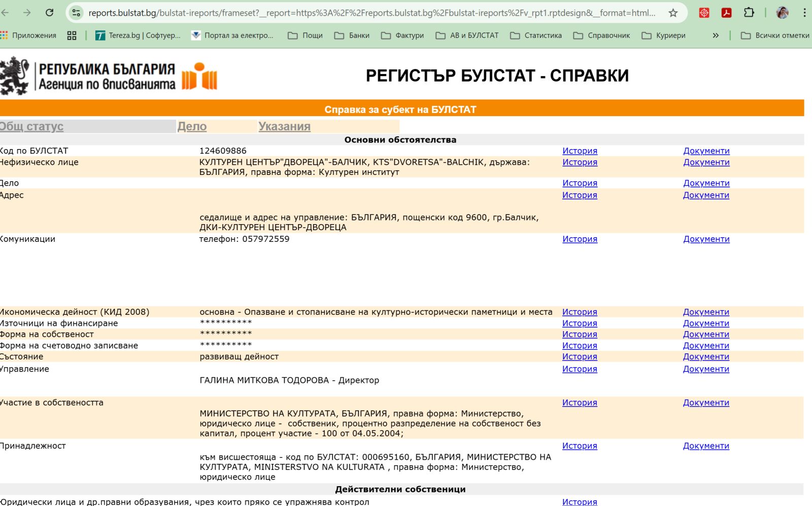Open the tab groups grid icon
Screen dimensions: 812x506
pyautogui.click(x=72, y=35)
